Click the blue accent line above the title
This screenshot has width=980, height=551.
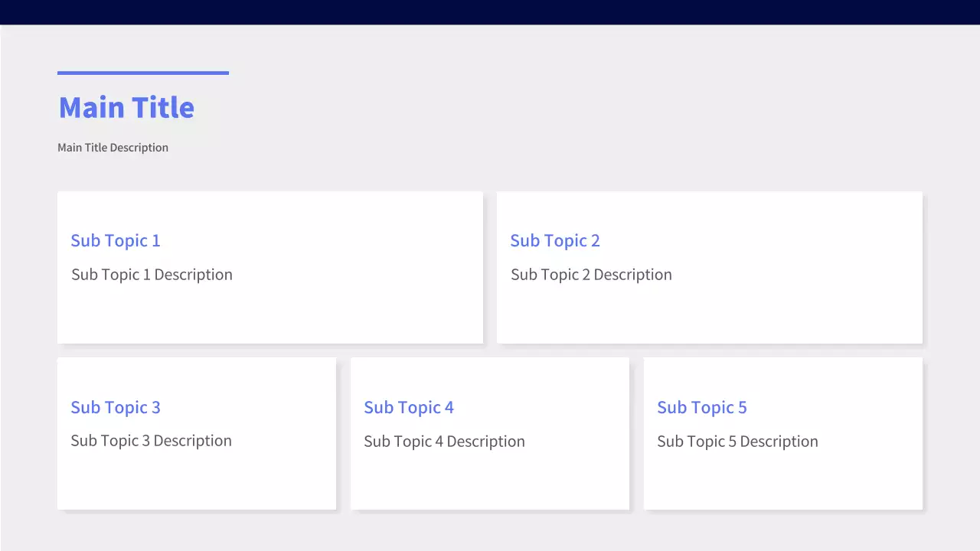point(143,73)
